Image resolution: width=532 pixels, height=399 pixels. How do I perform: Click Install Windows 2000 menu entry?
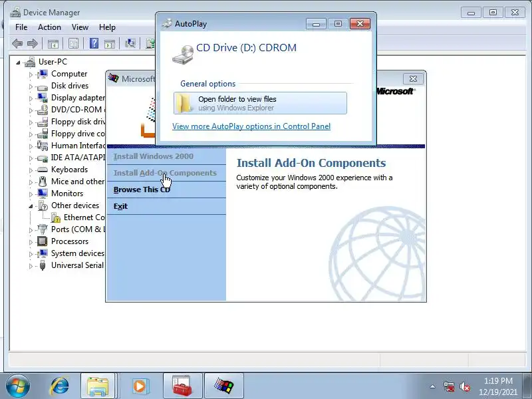click(154, 156)
